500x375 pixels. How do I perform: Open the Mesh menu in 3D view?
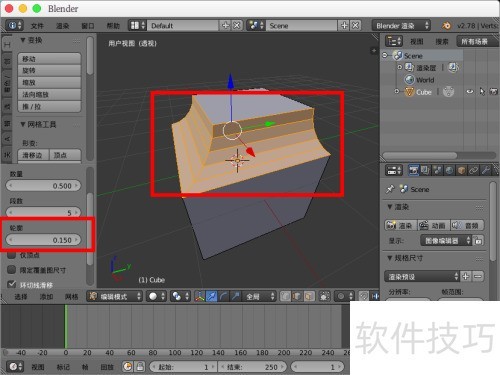71,296
